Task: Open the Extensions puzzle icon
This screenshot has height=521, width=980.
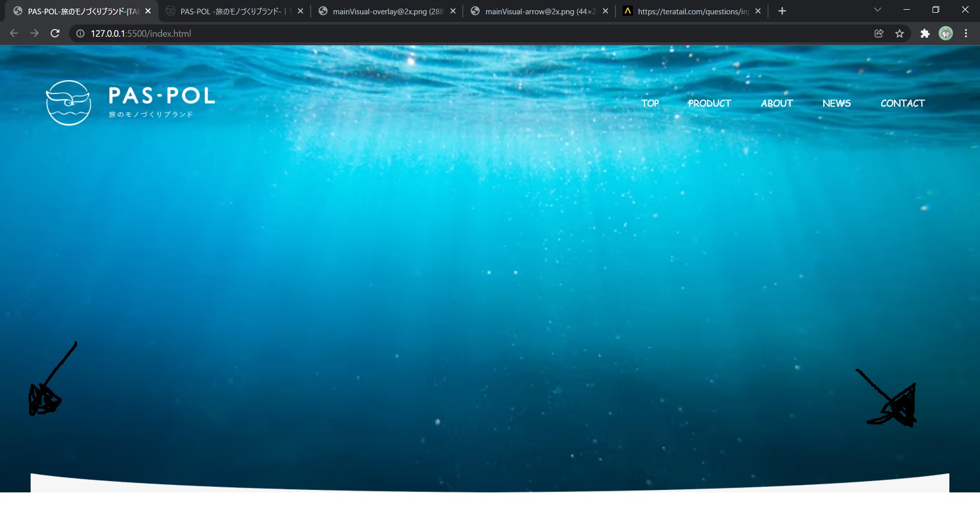Action: [925, 33]
